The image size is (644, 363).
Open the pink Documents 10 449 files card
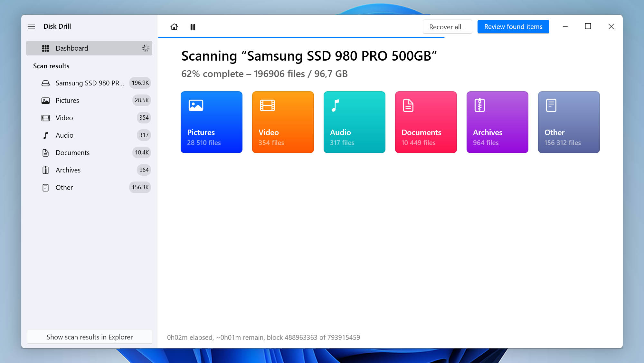[426, 122]
